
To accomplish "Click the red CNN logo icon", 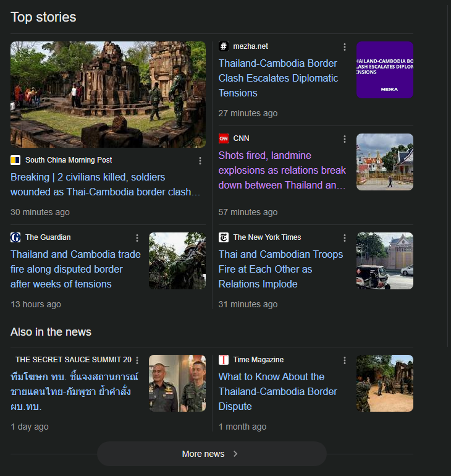I will pos(224,138).
